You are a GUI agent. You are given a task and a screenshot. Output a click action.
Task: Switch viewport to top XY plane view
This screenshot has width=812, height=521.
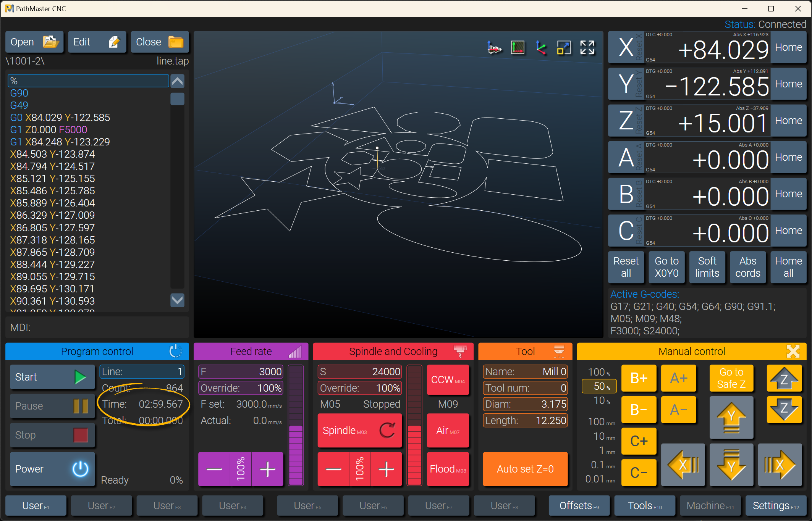pos(518,48)
